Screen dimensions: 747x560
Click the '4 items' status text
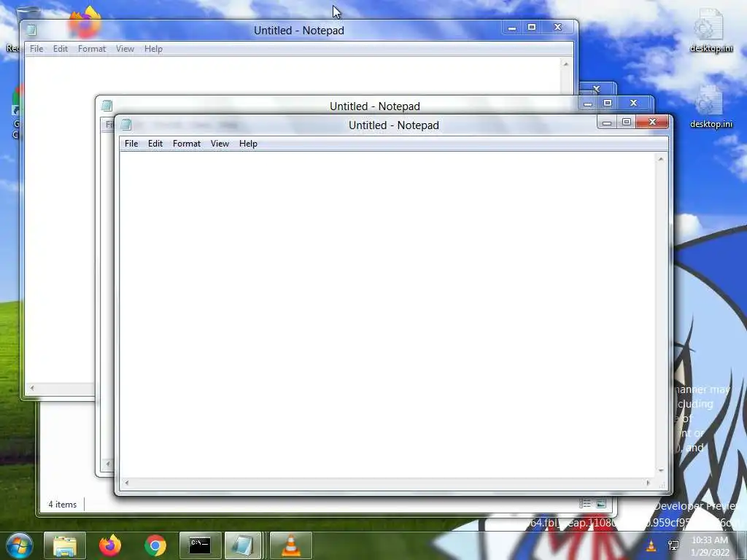[63, 505]
